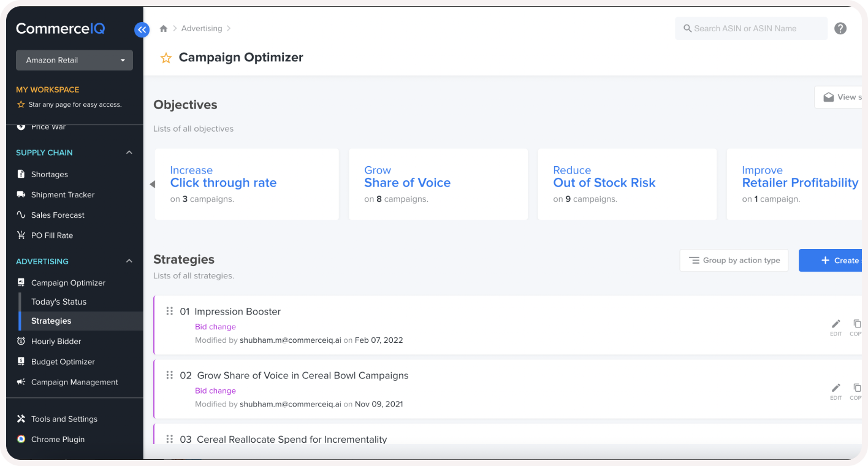This screenshot has width=868, height=466.
Task: Click the Campaign Management megaphone icon
Action: tap(21, 382)
